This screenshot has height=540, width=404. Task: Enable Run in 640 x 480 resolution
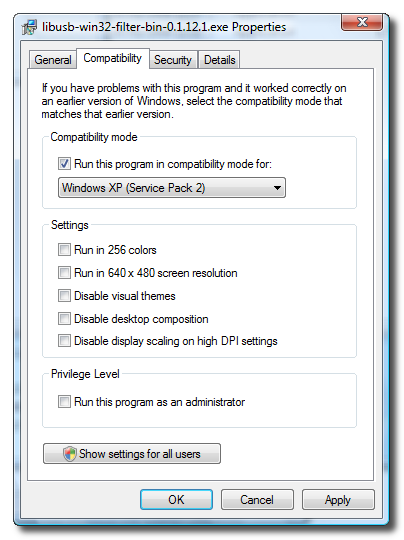[x=64, y=272]
